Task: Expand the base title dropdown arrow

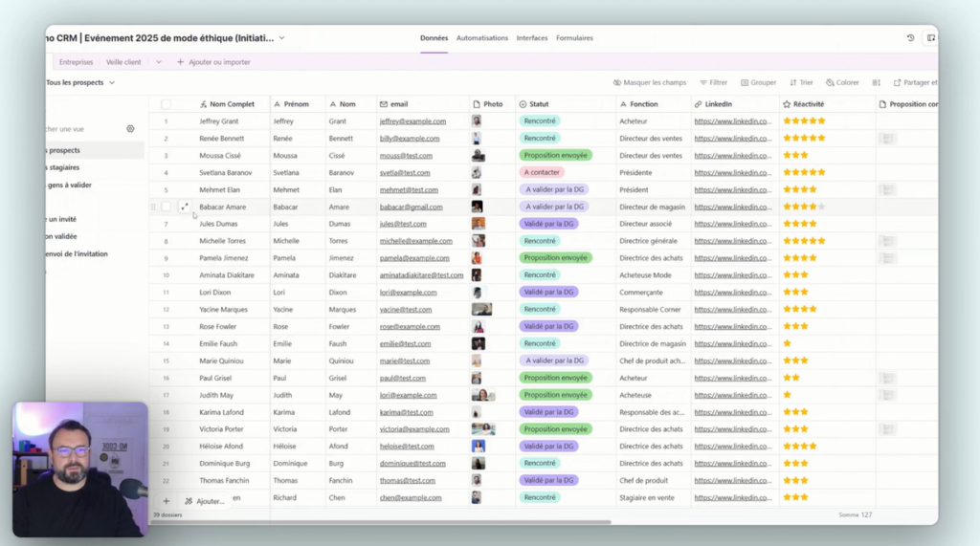Action: pos(282,38)
